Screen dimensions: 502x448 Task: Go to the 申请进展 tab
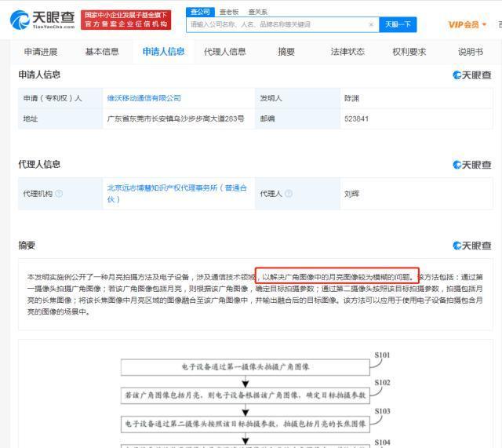tap(41, 52)
